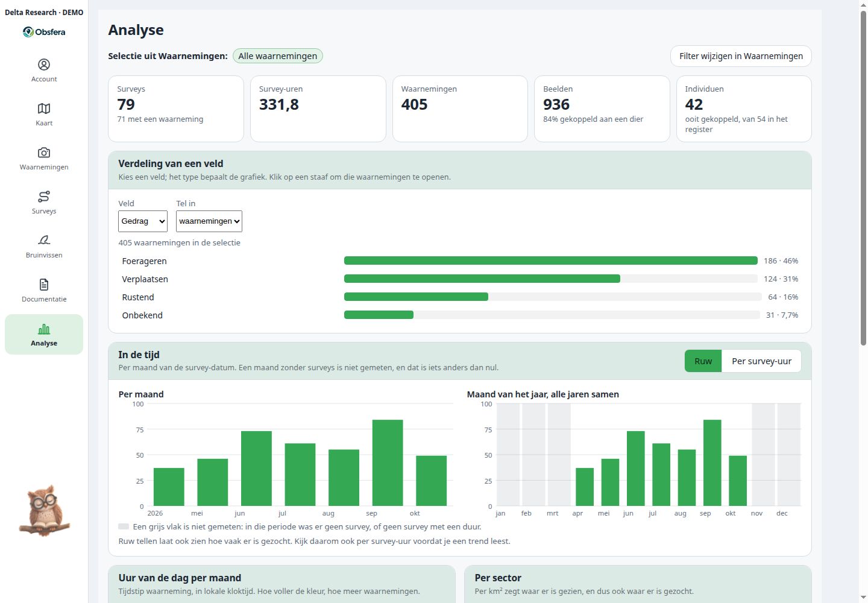Click the Verplaatsen bar
868x603 pixels.
(x=482, y=279)
